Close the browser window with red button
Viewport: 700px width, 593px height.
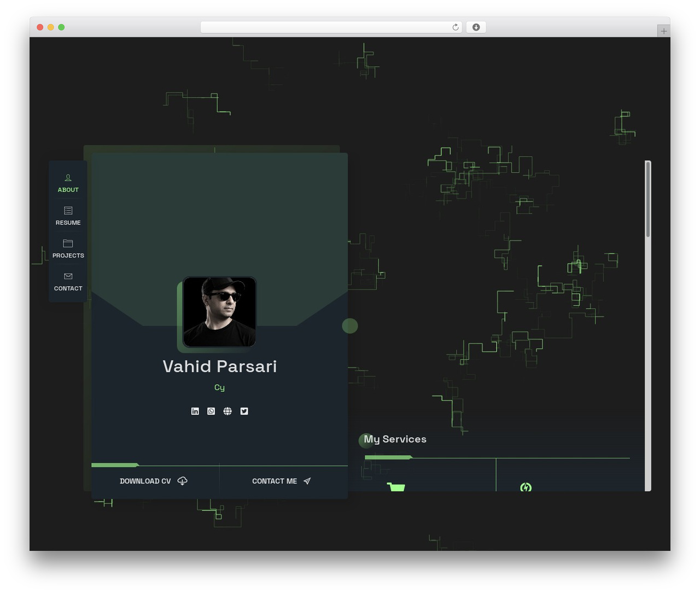pos(40,27)
